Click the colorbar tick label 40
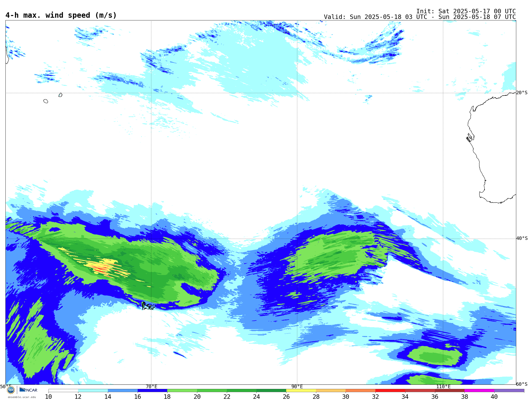532x400 pixels. (494, 397)
